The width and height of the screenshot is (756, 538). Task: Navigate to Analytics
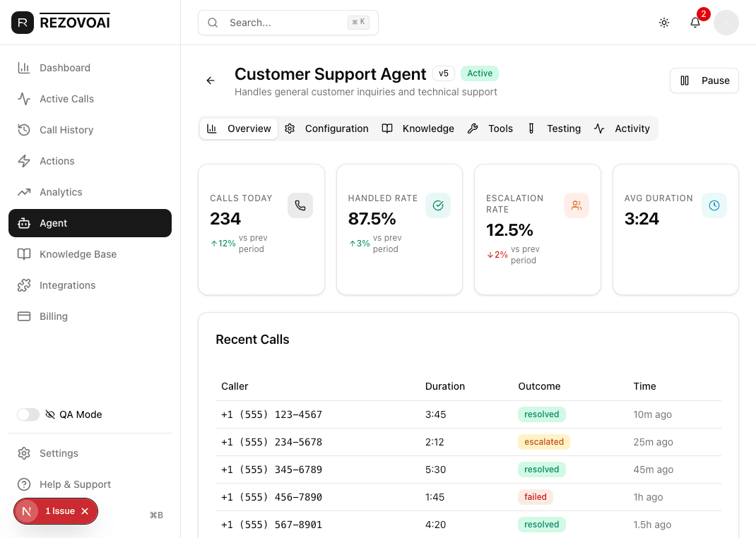tap(62, 192)
